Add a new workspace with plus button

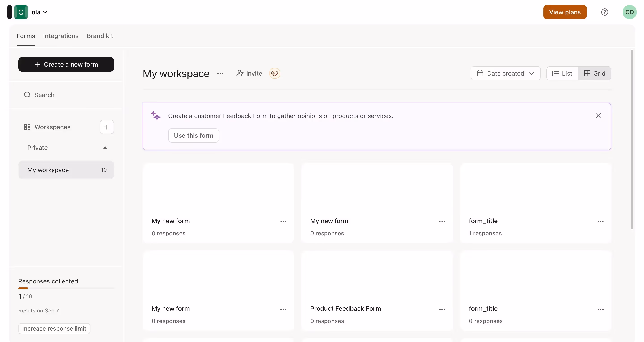coord(107,127)
